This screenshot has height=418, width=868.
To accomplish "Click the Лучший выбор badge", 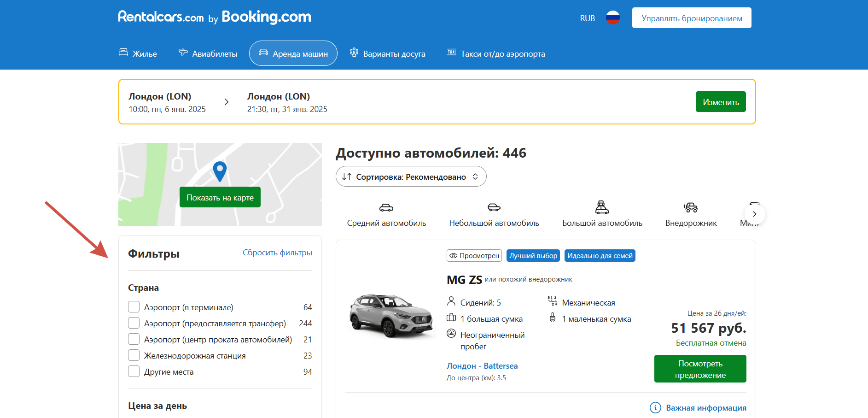I will click(533, 256).
